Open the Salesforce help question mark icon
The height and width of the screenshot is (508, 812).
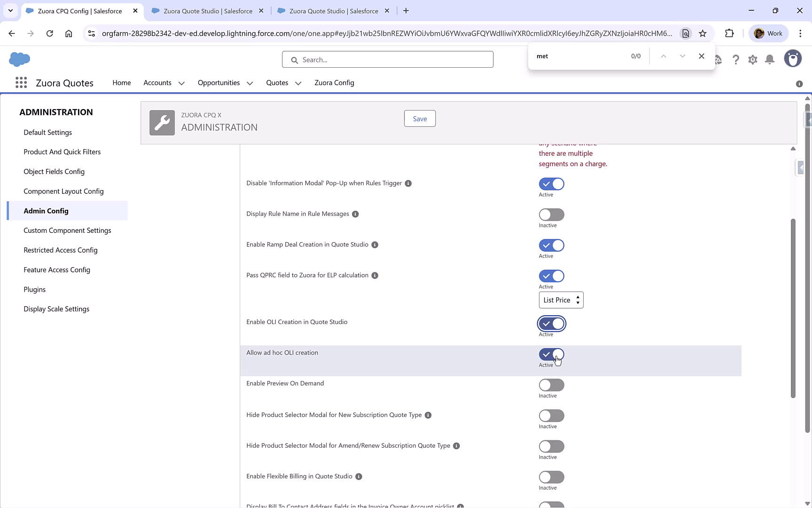pyautogui.click(x=736, y=59)
